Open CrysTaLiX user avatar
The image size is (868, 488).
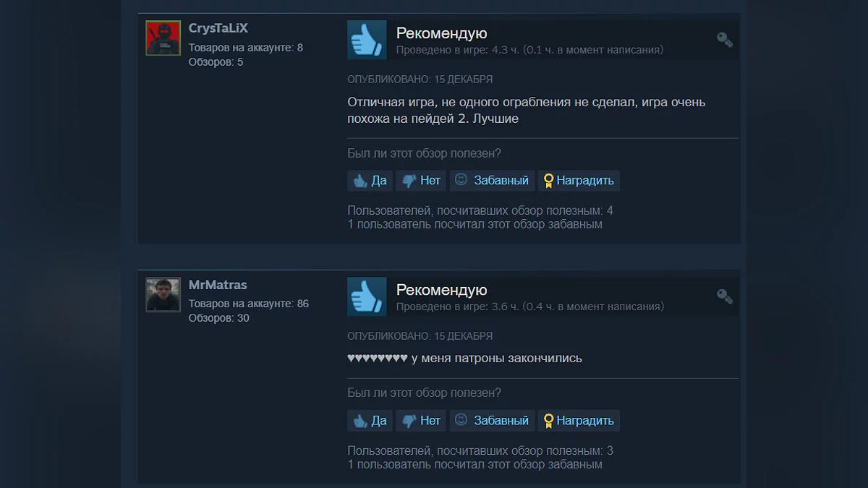tap(163, 38)
